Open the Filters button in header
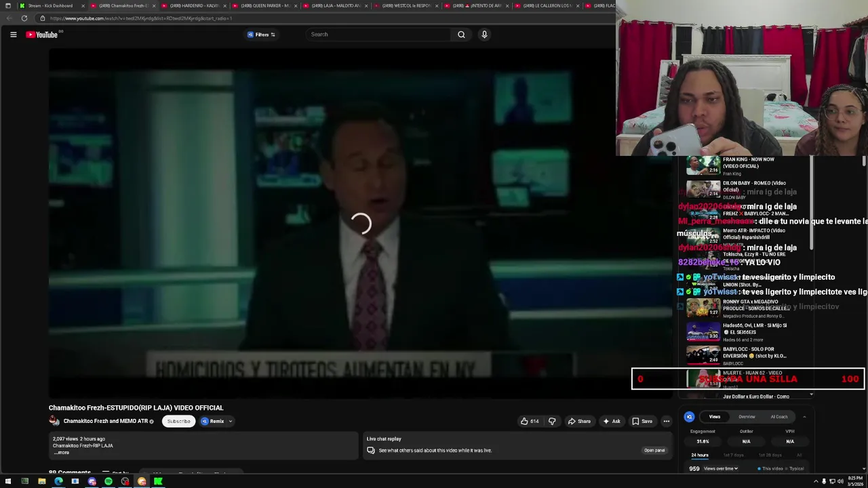 [262, 35]
